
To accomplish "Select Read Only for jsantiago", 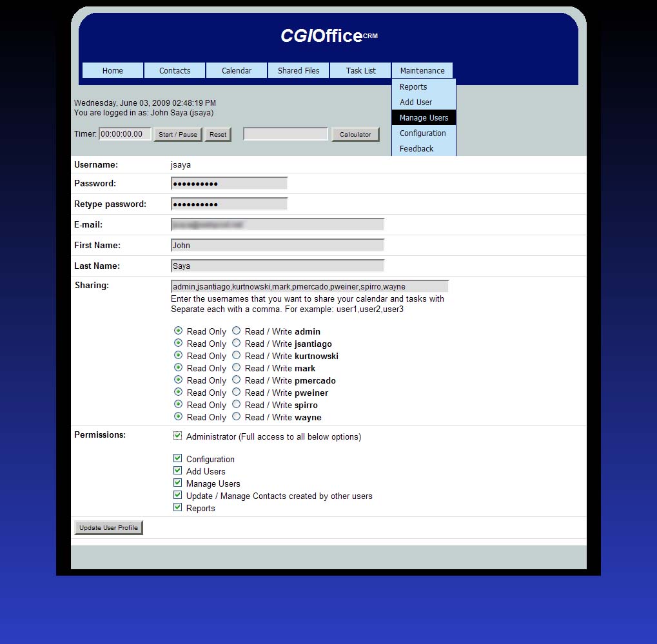I will (178, 343).
